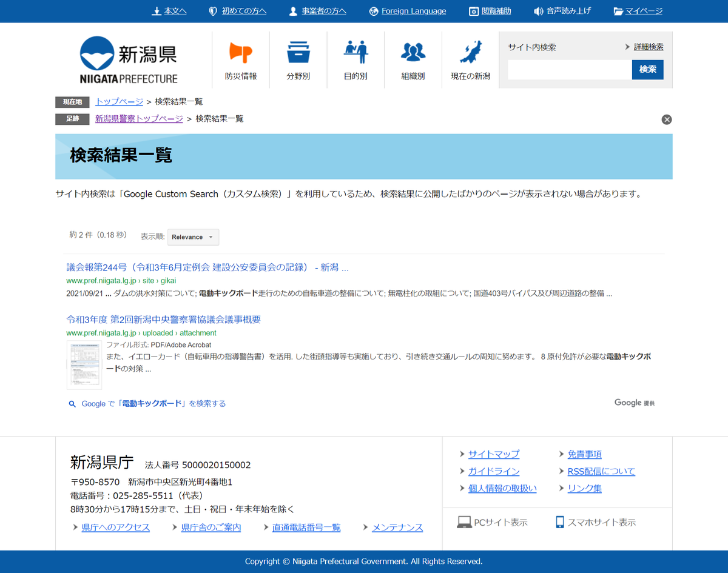
Task: Click the 閲覧補助 settings icon
Action: (x=474, y=11)
